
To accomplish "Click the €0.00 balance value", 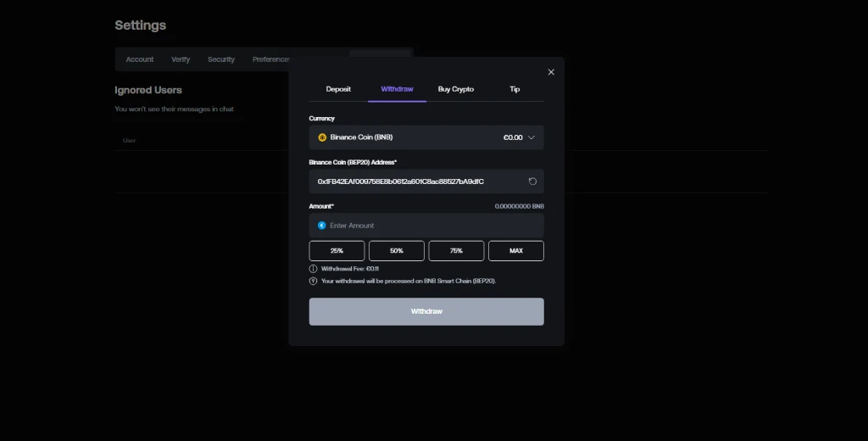I will pos(513,137).
